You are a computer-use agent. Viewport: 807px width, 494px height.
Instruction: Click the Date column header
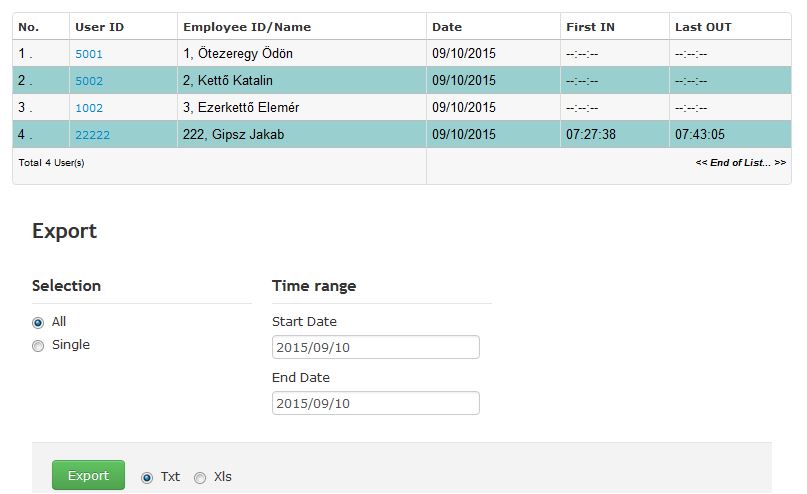[447, 27]
